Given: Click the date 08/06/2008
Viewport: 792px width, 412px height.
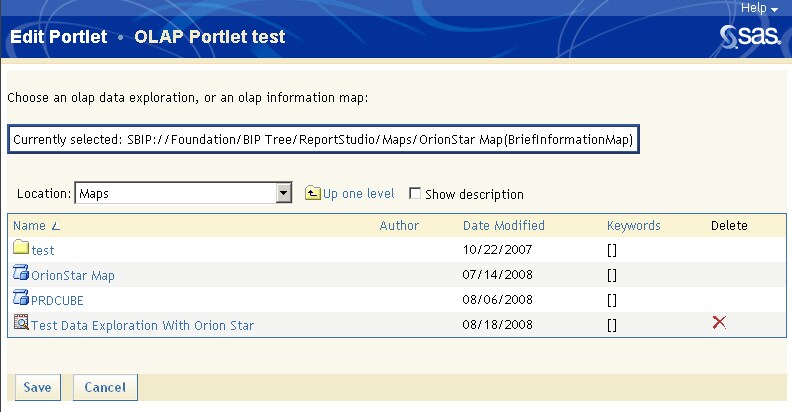Looking at the screenshot, I should pyautogui.click(x=498, y=300).
